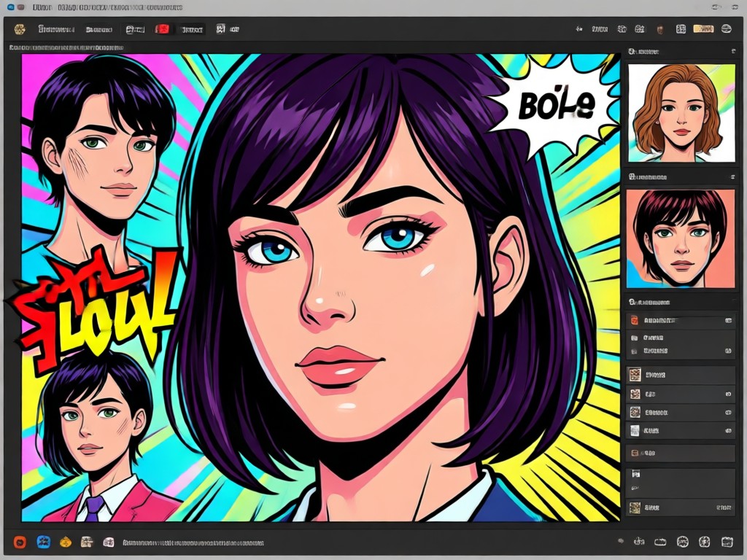Click the pink and white icon in the bottom bar
The height and width of the screenshot is (560, 747).
click(109, 542)
